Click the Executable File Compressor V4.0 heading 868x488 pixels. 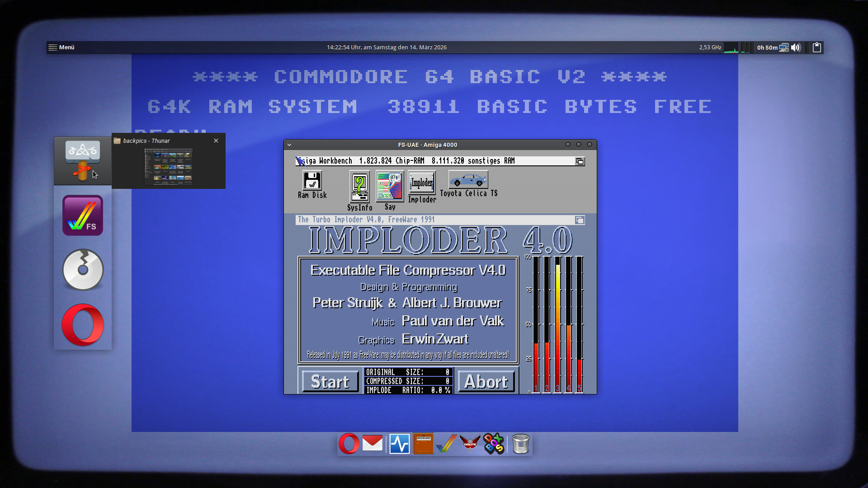(408, 270)
